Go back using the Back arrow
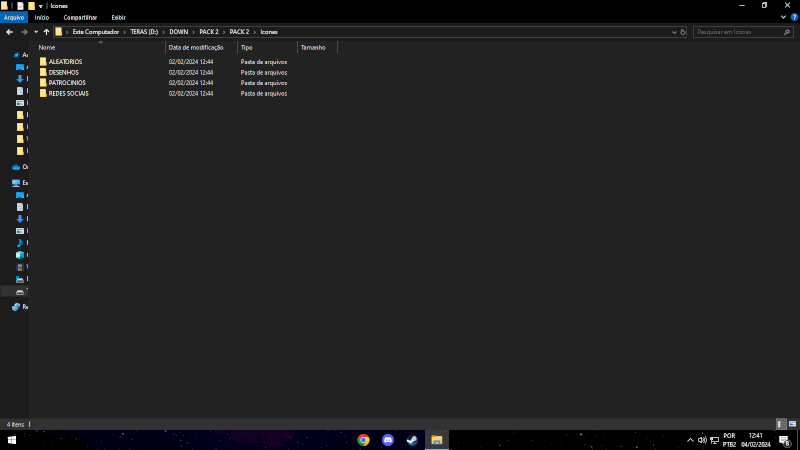This screenshot has height=450, width=800. pyautogui.click(x=9, y=32)
